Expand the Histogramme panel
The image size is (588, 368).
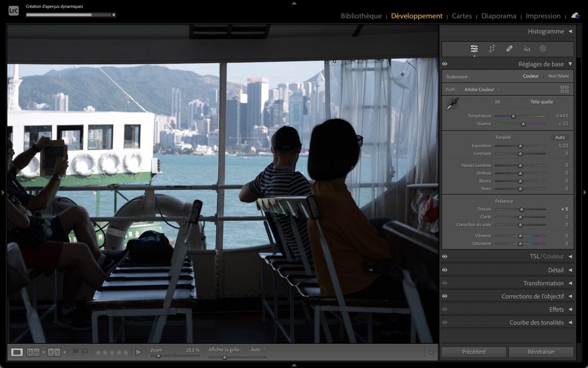pyautogui.click(x=570, y=31)
